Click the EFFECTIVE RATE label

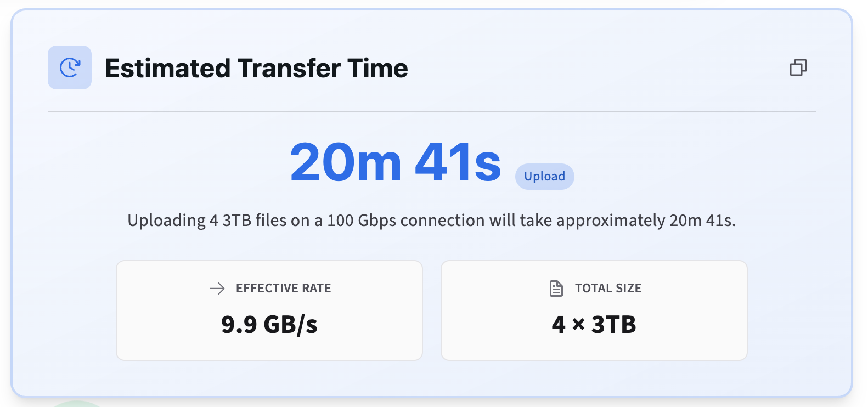pos(283,289)
